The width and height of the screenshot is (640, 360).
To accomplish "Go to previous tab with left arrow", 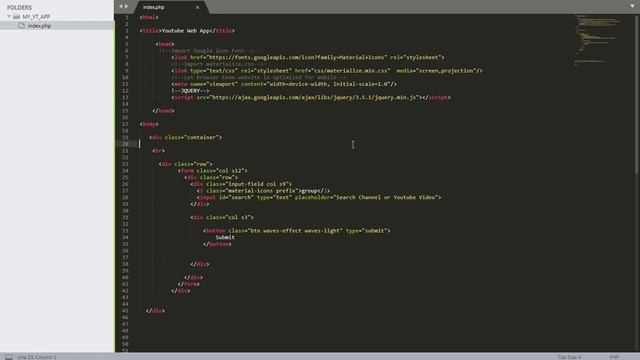I will pos(121,7).
